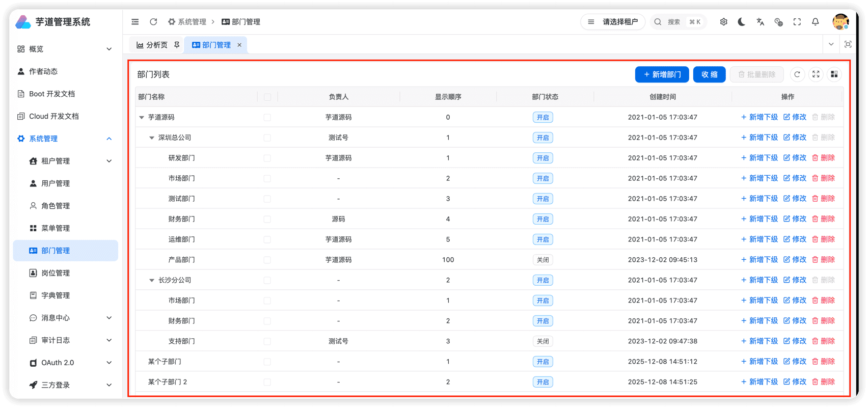Check the box for 深圳总公司 row
The image size is (868, 408).
[267, 138]
